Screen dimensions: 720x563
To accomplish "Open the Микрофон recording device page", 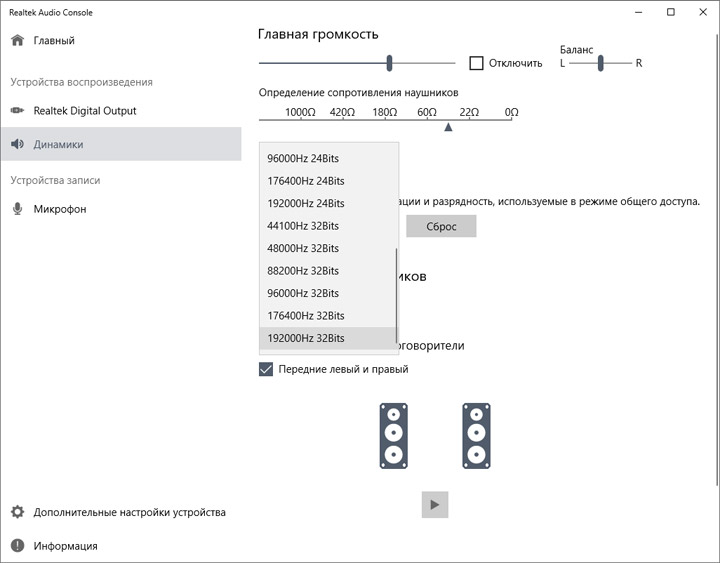I will [60, 209].
